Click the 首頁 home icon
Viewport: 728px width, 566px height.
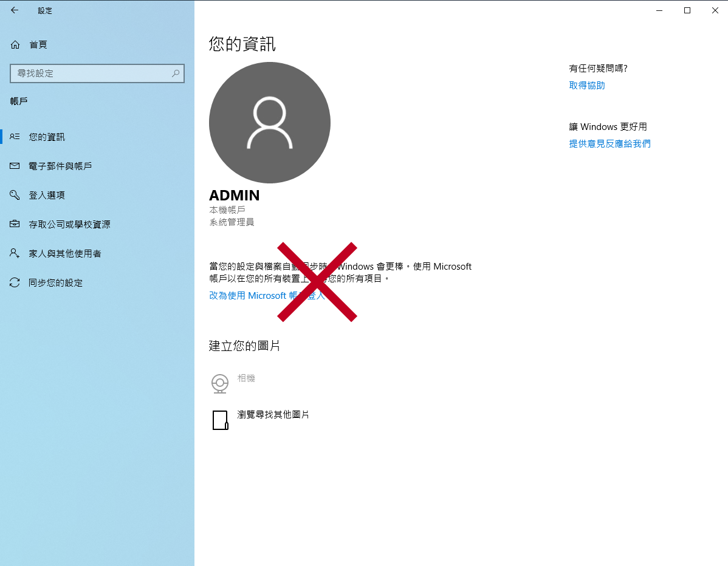tap(15, 44)
